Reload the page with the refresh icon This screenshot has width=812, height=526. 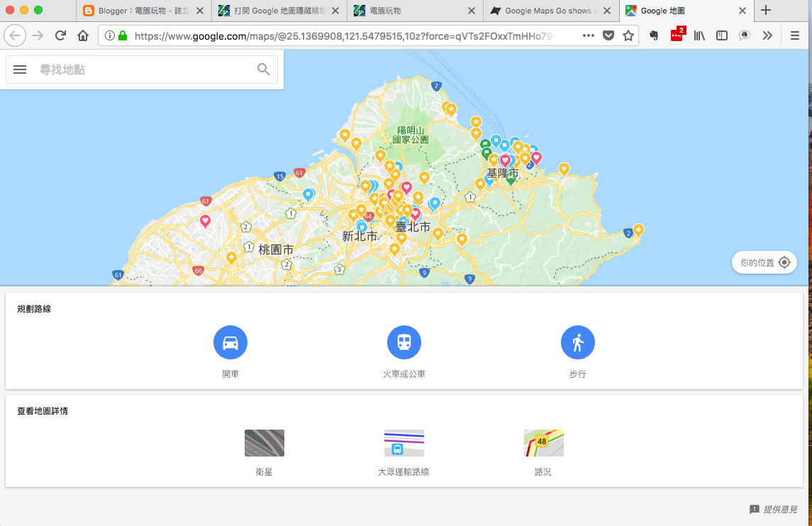[60, 35]
